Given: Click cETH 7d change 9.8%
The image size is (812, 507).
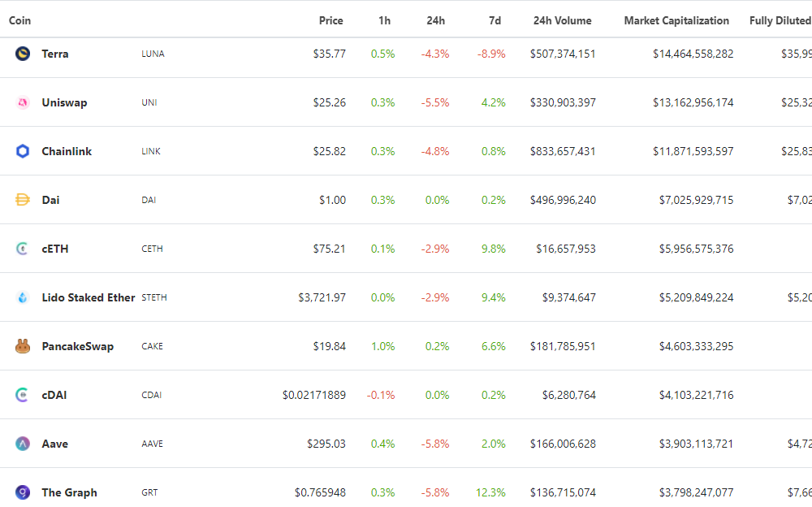Looking at the screenshot, I should (493, 249).
